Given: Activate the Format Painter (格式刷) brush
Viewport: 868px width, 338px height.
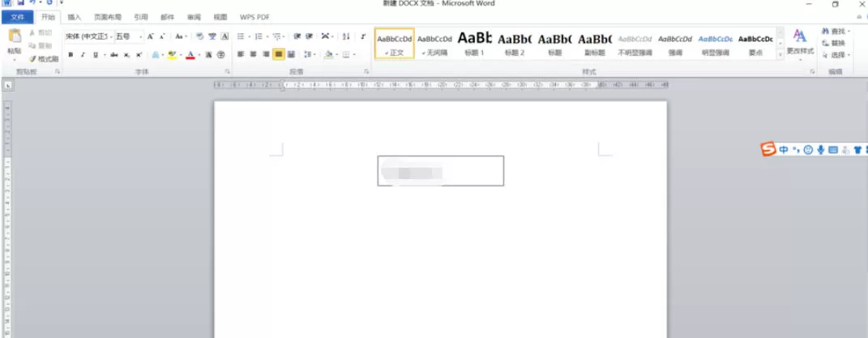Looking at the screenshot, I should [32, 58].
